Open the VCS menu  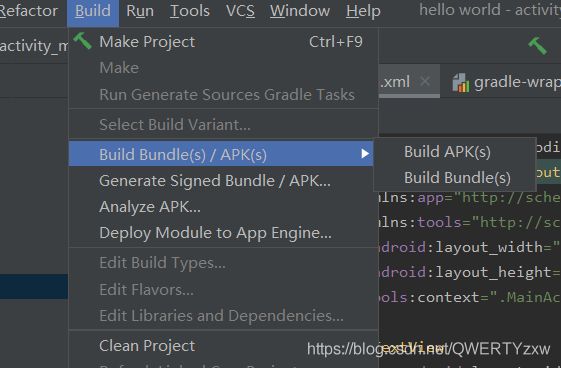pyautogui.click(x=240, y=11)
